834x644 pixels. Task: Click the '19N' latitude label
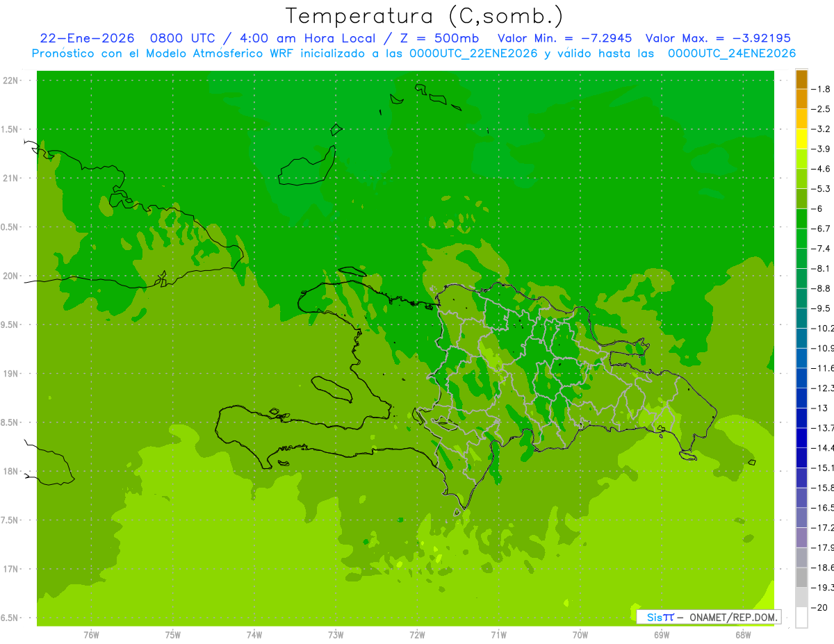[10, 374]
